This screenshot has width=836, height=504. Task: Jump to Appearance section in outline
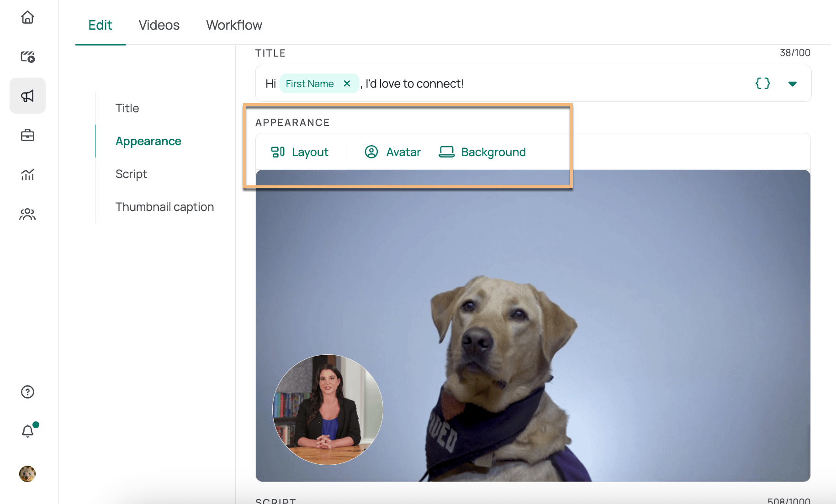click(x=148, y=141)
